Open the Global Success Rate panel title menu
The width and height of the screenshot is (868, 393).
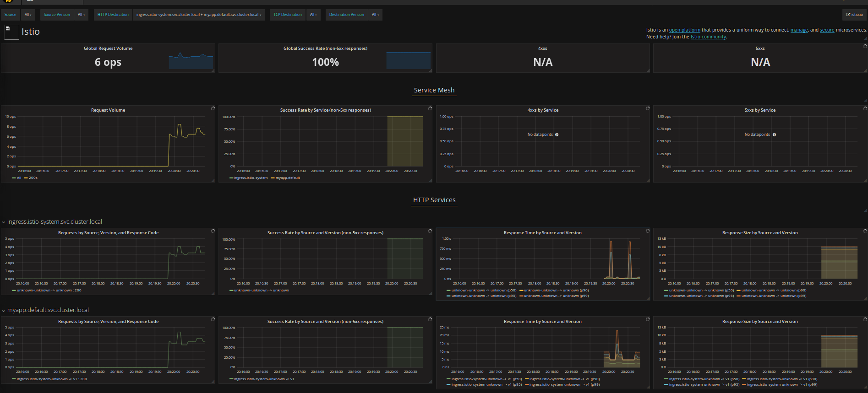click(x=325, y=48)
